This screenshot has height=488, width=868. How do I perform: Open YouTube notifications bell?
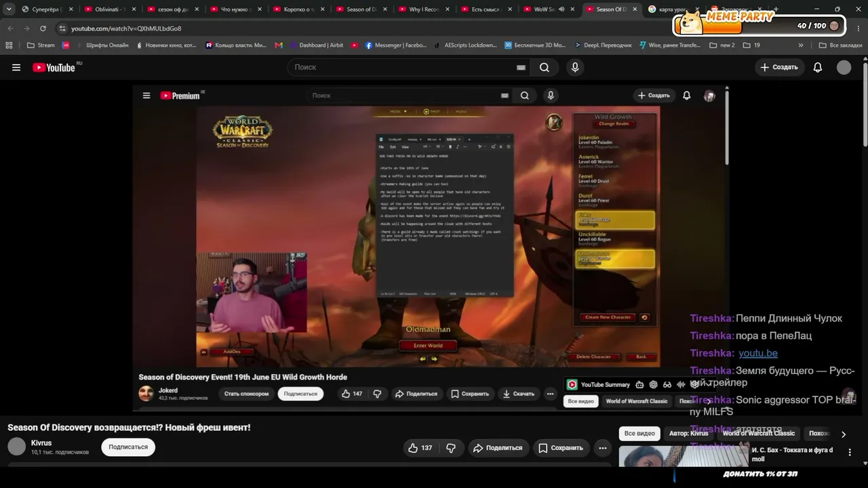click(818, 67)
